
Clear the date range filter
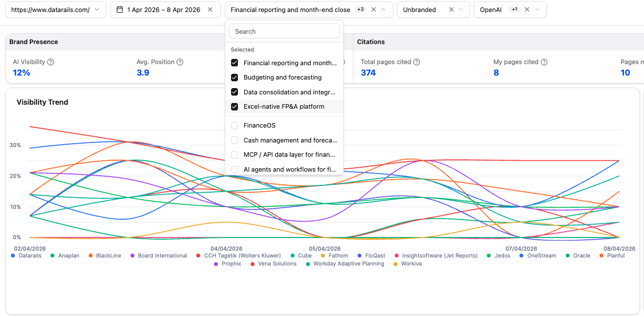(210, 10)
